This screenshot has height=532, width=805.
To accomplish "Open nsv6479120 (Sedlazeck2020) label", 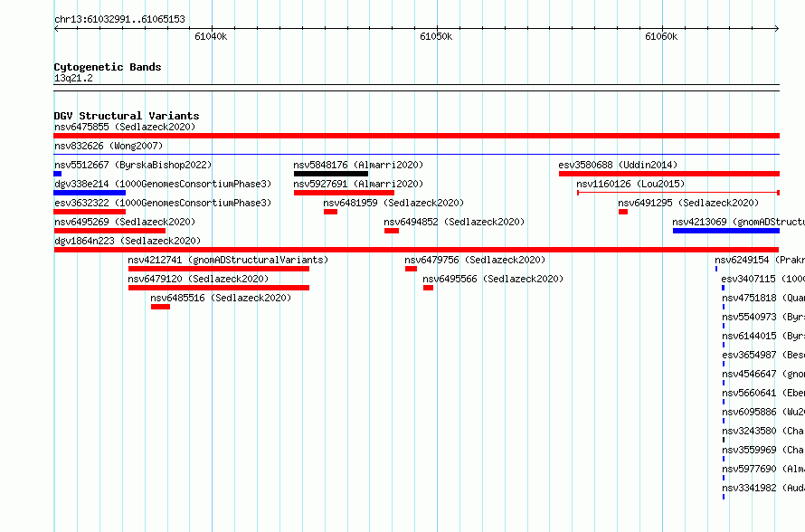I will 198,279.
